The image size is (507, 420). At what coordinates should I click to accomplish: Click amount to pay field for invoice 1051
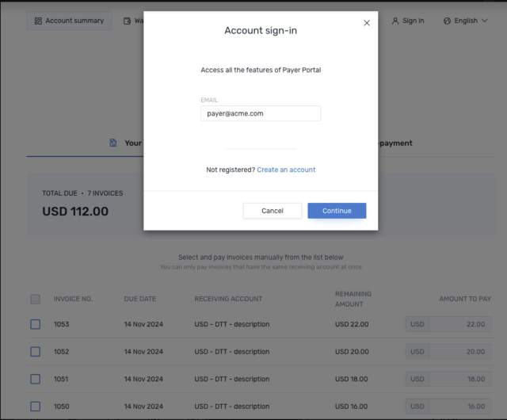pyautogui.click(x=459, y=379)
